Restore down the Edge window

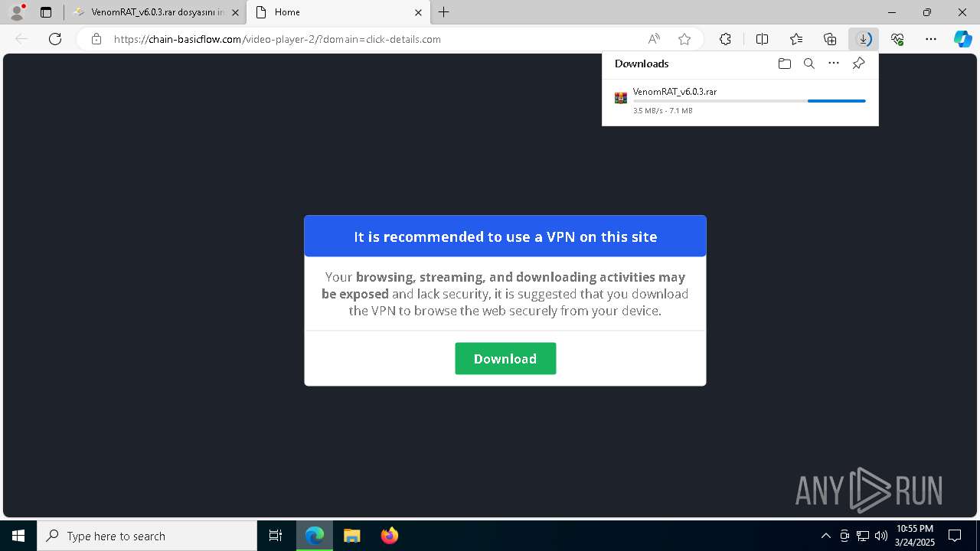pyautogui.click(x=927, y=12)
